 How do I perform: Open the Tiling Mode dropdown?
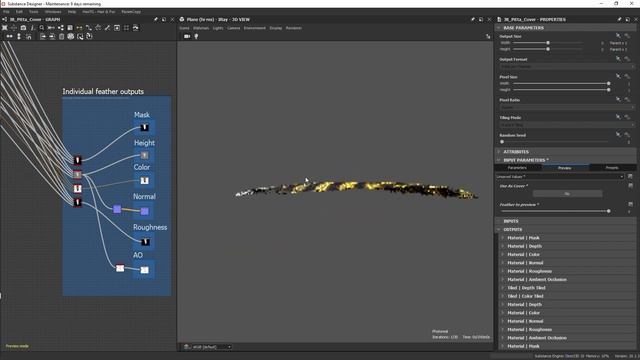pos(567,124)
